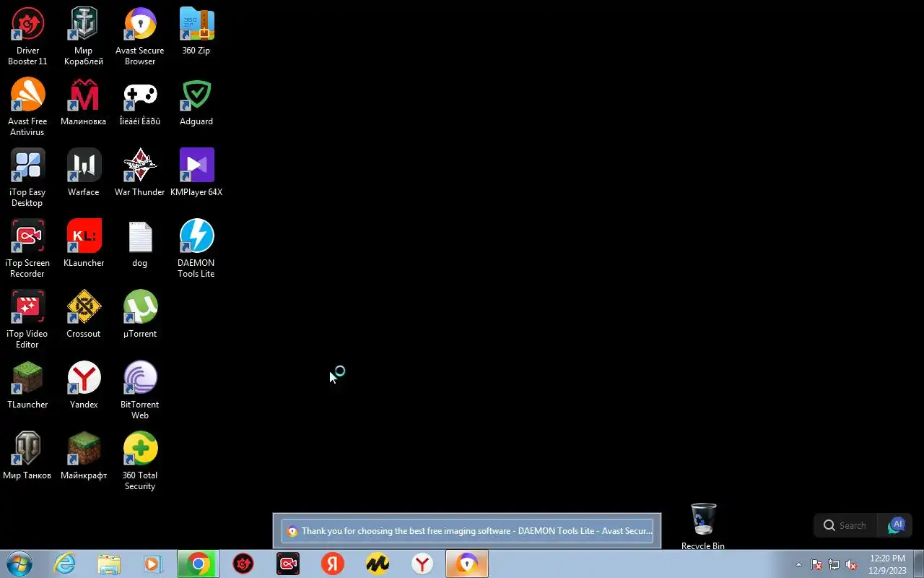The height and width of the screenshot is (578, 924).
Task: Select the white gamepad desktop icon
Action: coord(140,102)
